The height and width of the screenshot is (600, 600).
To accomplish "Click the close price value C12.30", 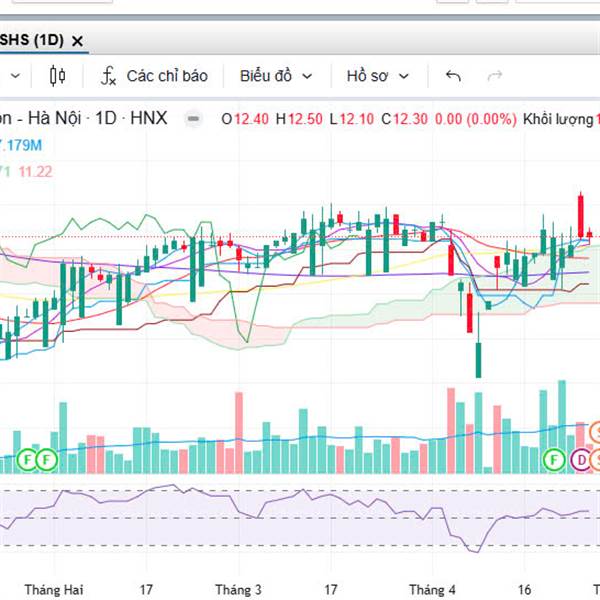I will (404, 119).
